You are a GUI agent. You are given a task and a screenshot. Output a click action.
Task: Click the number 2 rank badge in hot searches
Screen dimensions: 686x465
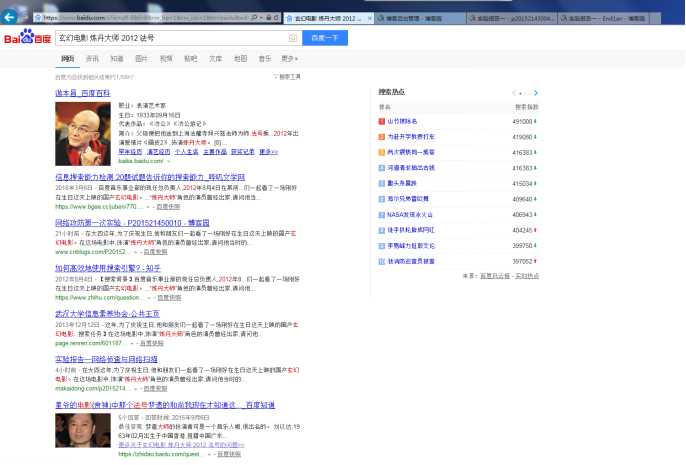coord(382,137)
